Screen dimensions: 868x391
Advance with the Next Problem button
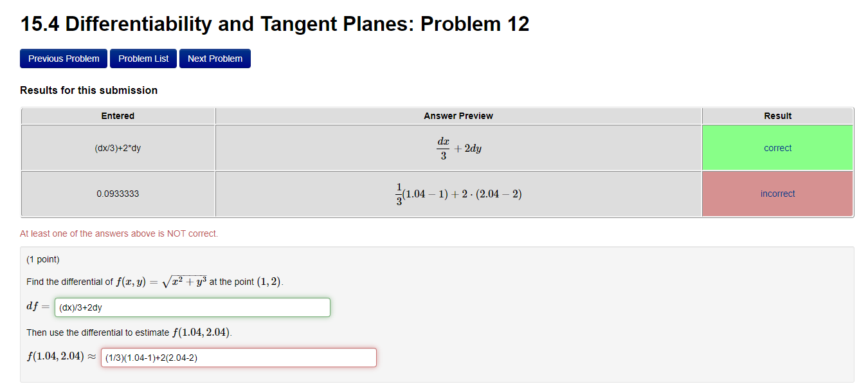pos(215,59)
